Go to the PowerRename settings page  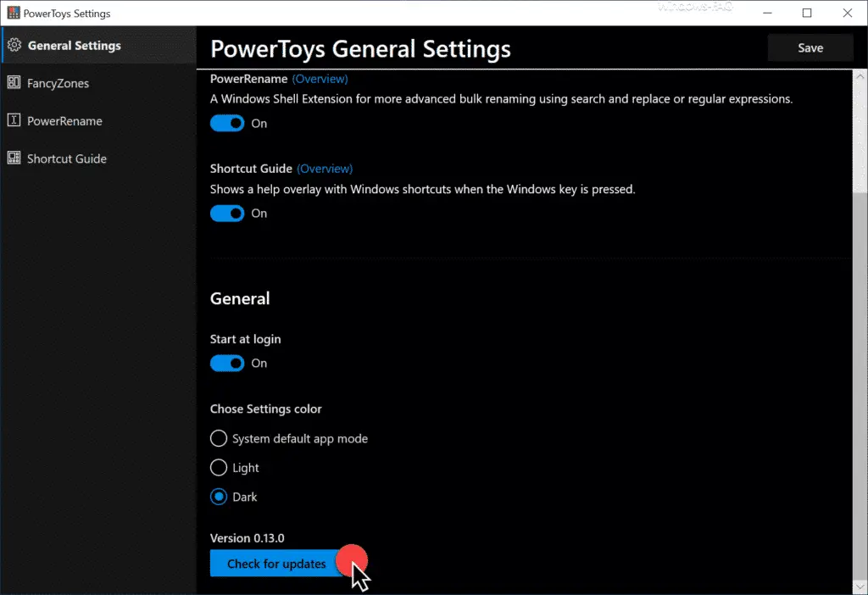(x=98, y=120)
